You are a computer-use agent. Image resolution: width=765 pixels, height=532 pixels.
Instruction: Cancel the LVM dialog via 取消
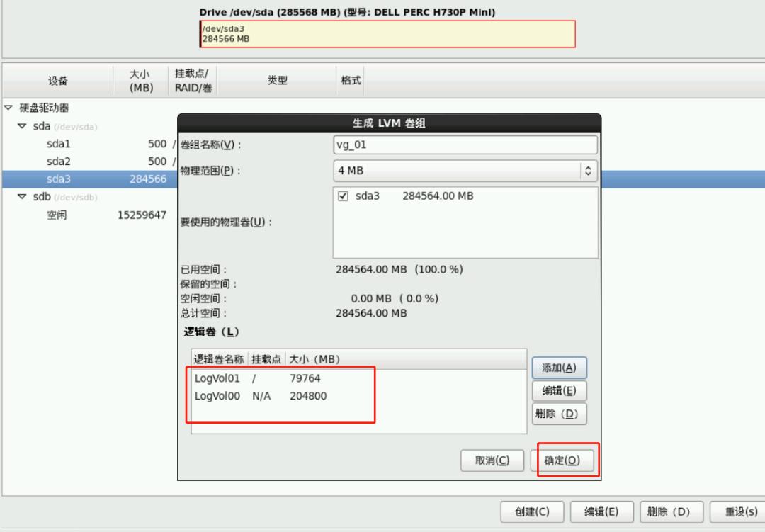[x=492, y=460]
